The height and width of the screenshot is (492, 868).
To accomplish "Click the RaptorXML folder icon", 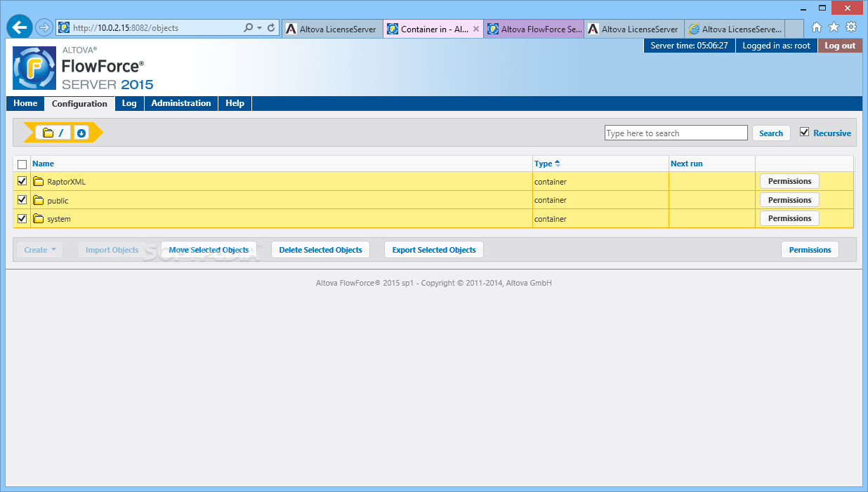I will [39, 182].
